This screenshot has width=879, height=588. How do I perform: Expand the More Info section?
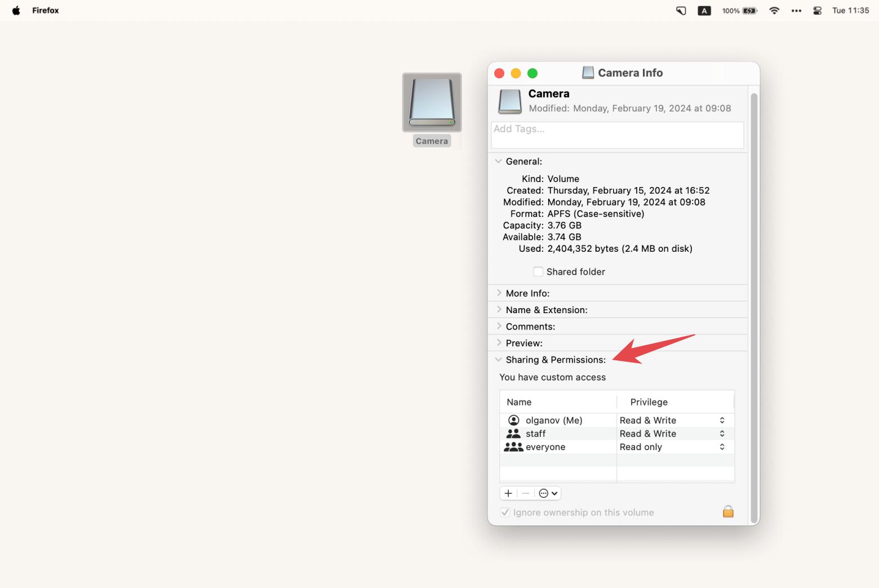pyautogui.click(x=499, y=293)
